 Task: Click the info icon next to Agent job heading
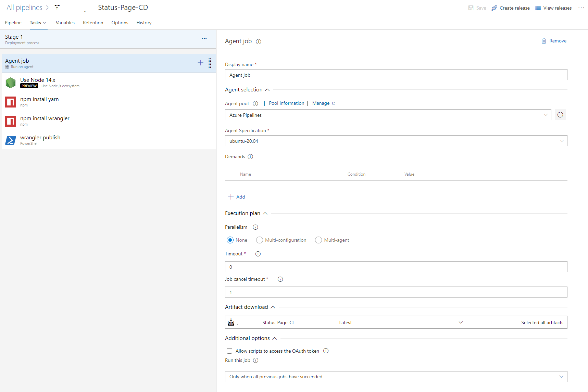(x=259, y=42)
